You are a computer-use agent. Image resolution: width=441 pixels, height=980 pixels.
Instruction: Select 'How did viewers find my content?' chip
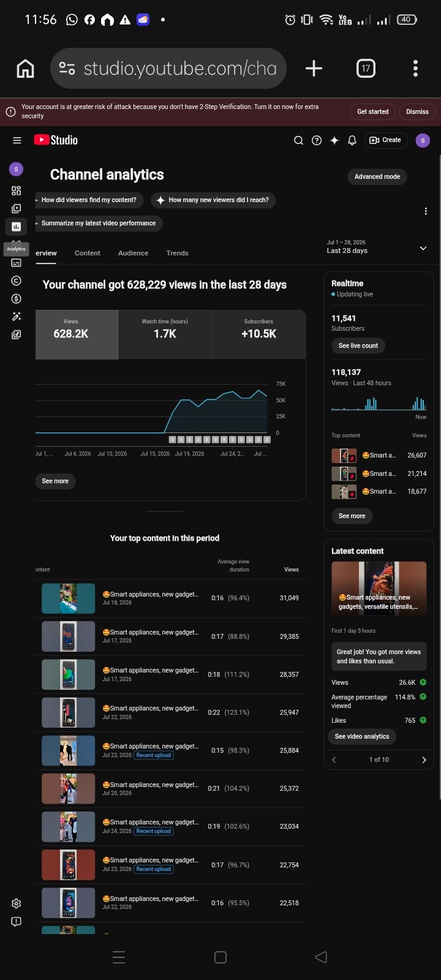89,200
